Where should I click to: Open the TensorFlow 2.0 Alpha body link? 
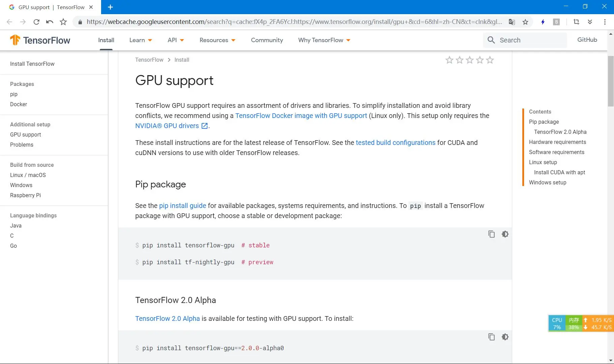click(x=167, y=318)
